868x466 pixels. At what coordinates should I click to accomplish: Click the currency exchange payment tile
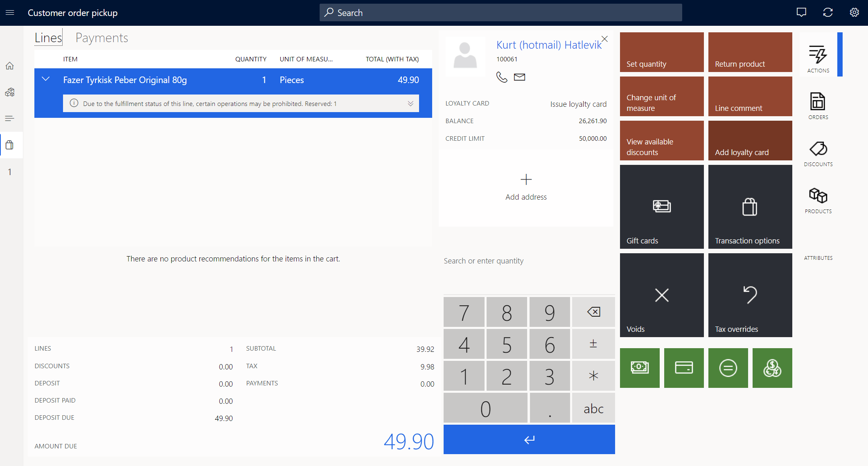click(772, 368)
